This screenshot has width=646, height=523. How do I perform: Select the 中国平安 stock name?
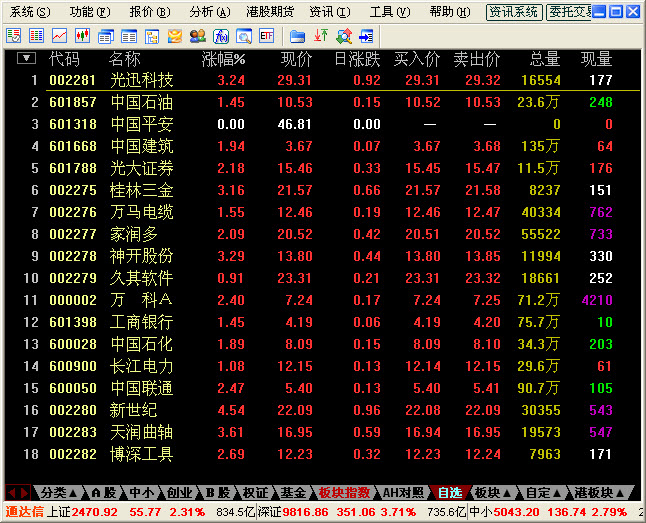[x=142, y=124]
